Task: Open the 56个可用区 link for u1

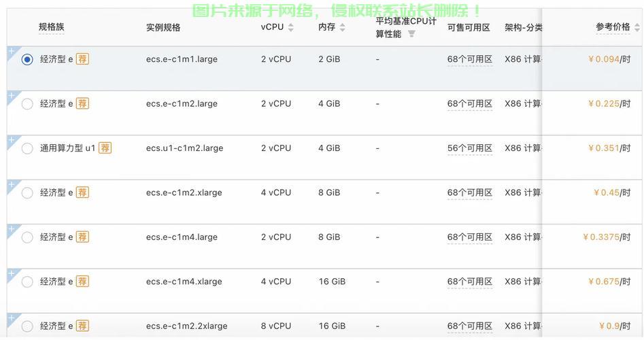Action: (469, 148)
